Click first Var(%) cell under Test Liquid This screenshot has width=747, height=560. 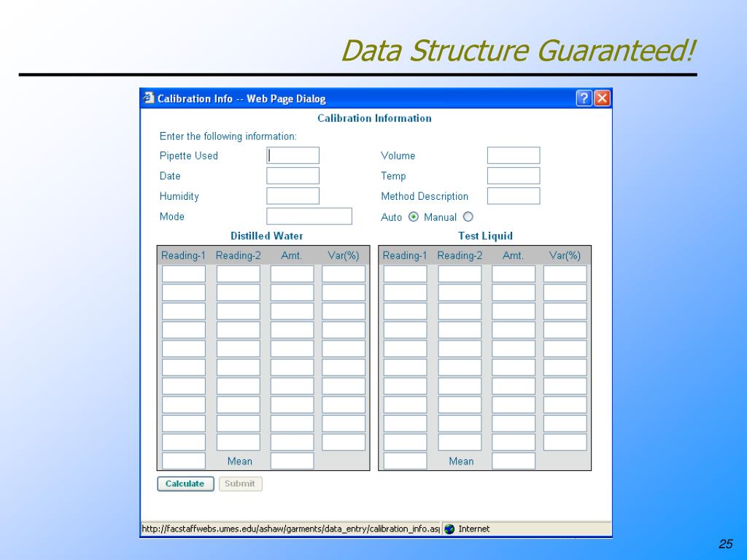click(x=565, y=274)
